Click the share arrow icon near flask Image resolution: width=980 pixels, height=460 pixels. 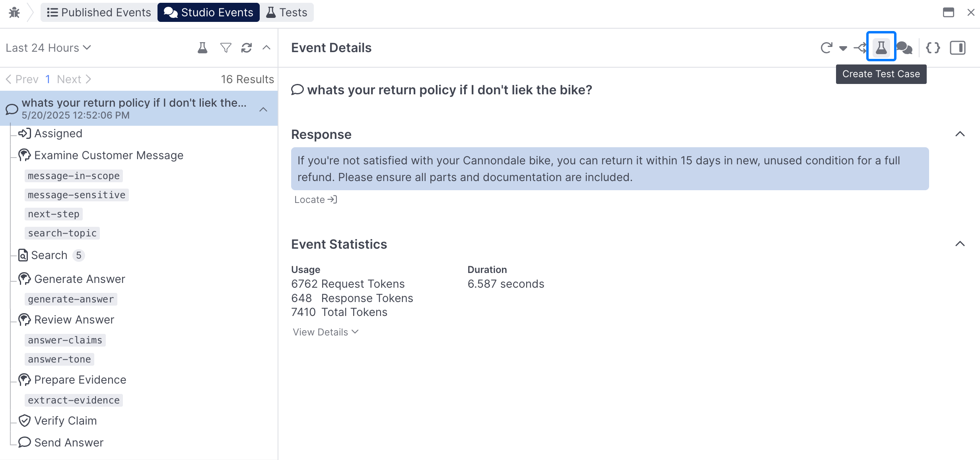point(860,48)
